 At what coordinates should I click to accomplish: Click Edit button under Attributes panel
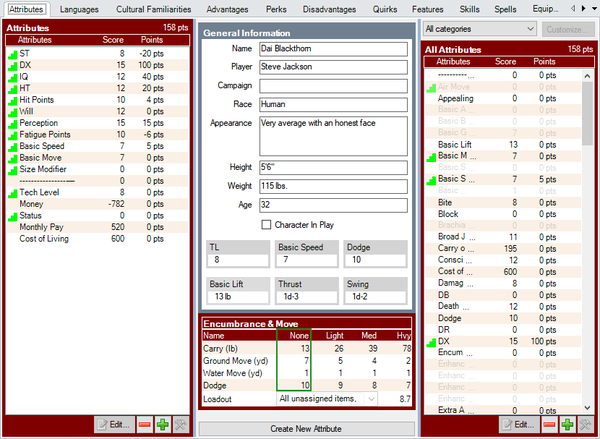click(x=114, y=424)
